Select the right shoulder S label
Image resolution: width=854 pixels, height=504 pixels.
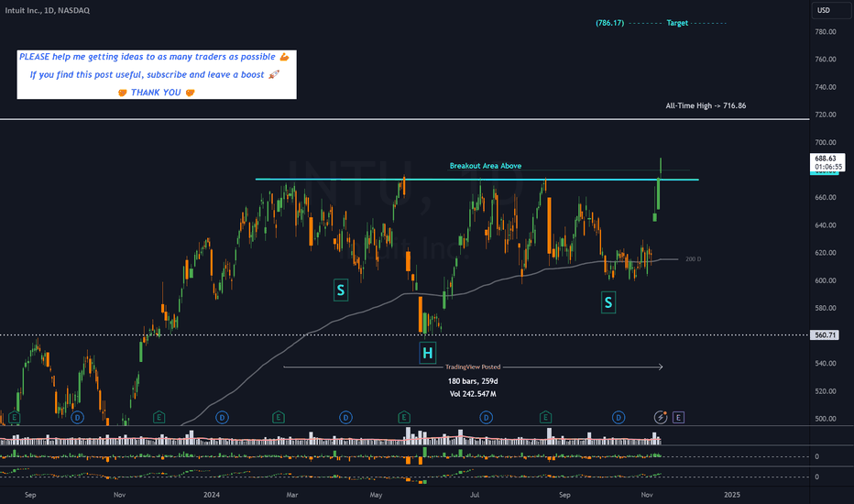coord(608,302)
